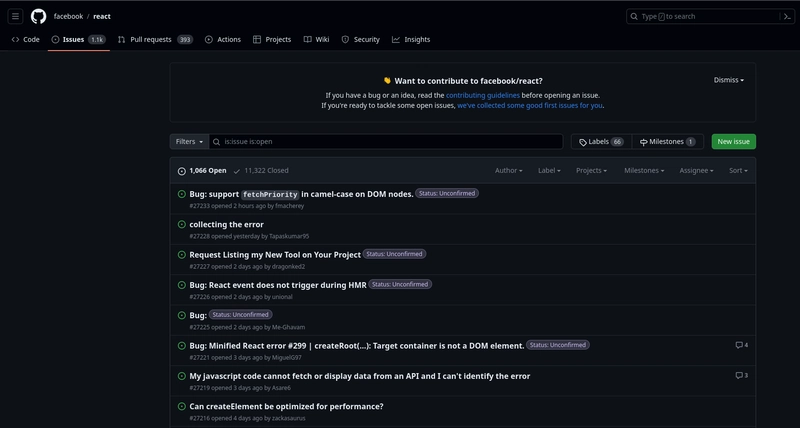The width and height of the screenshot is (800, 428).
Task: Open the Projects tab
Action: pos(272,39)
